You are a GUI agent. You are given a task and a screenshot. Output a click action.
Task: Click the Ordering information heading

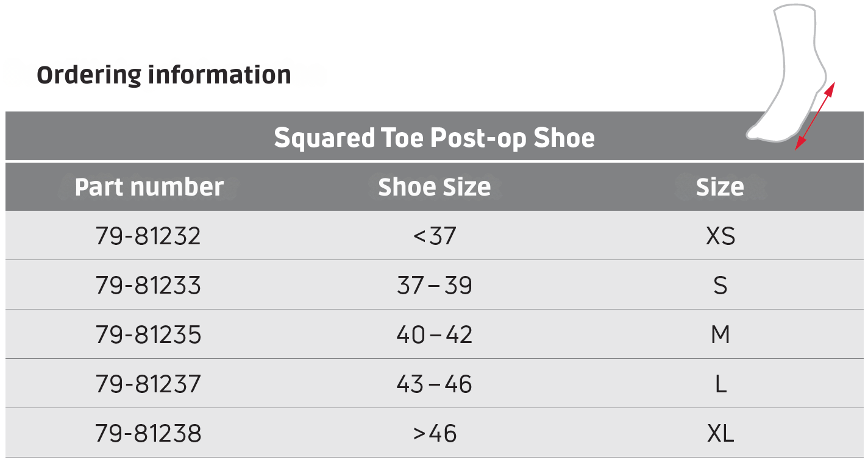164,75
